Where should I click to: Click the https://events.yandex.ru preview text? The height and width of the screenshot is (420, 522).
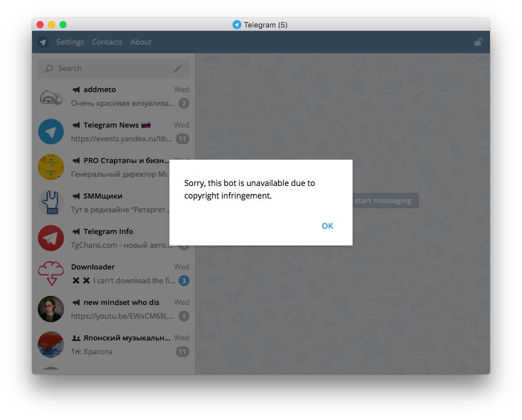(x=122, y=139)
